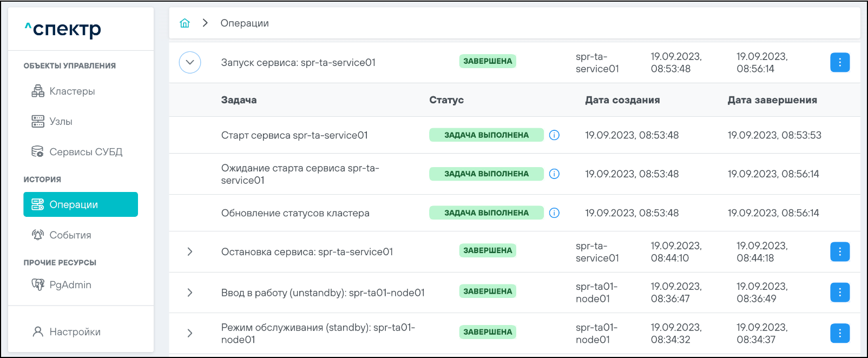
Task: Open actions menu for Ввод в работу operation
Action: pyautogui.click(x=839, y=293)
